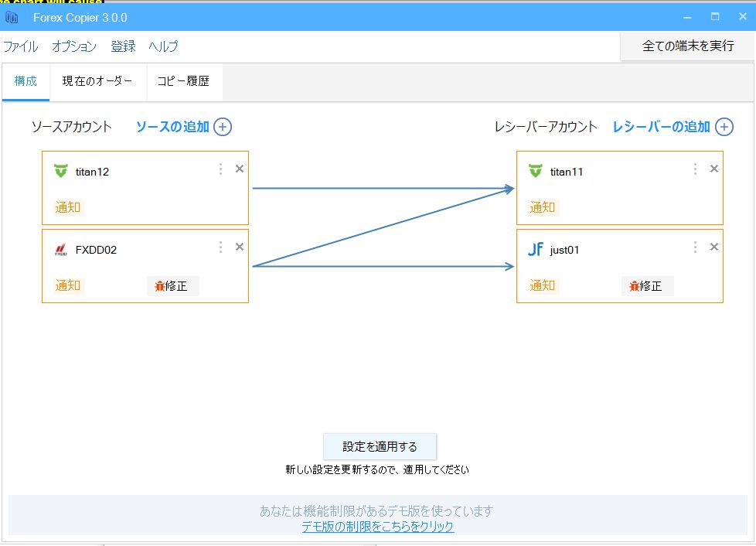This screenshot has height=546, width=756.
Task: Open the three-dot menu on FXDD02 card
Action: (220, 247)
